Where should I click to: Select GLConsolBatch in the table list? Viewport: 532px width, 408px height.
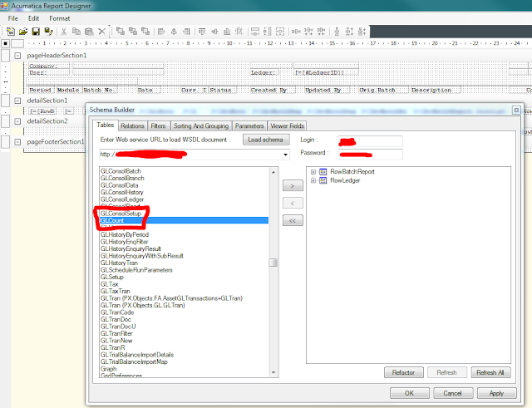click(121, 171)
